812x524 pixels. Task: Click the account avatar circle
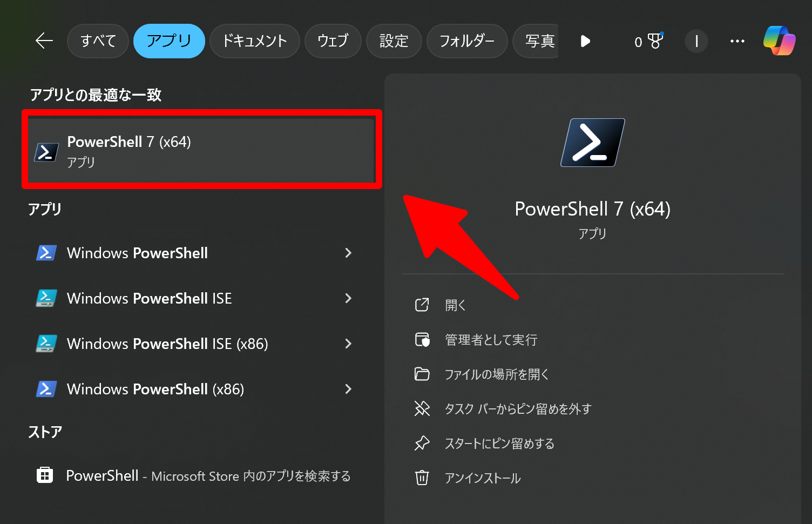[x=696, y=41]
